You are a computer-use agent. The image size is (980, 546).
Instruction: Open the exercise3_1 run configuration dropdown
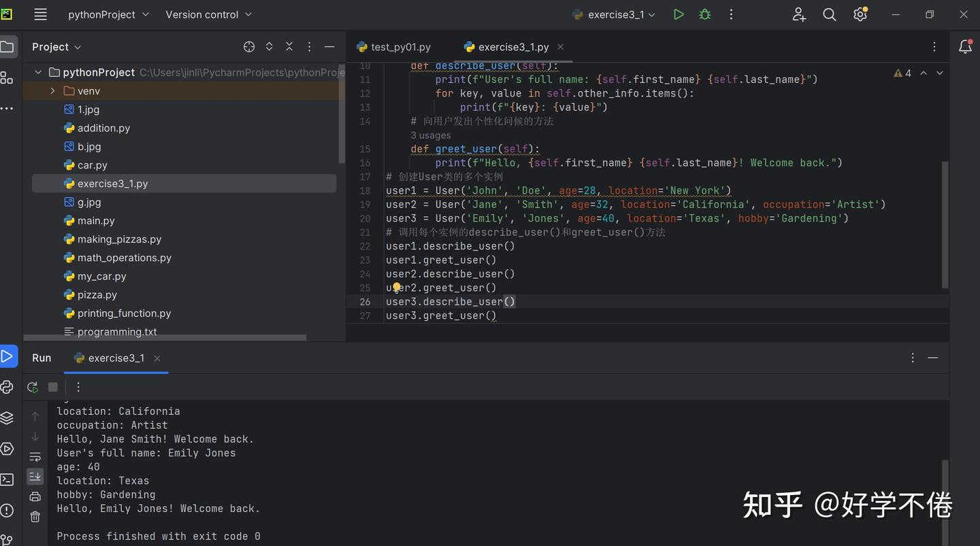point(614,14)
